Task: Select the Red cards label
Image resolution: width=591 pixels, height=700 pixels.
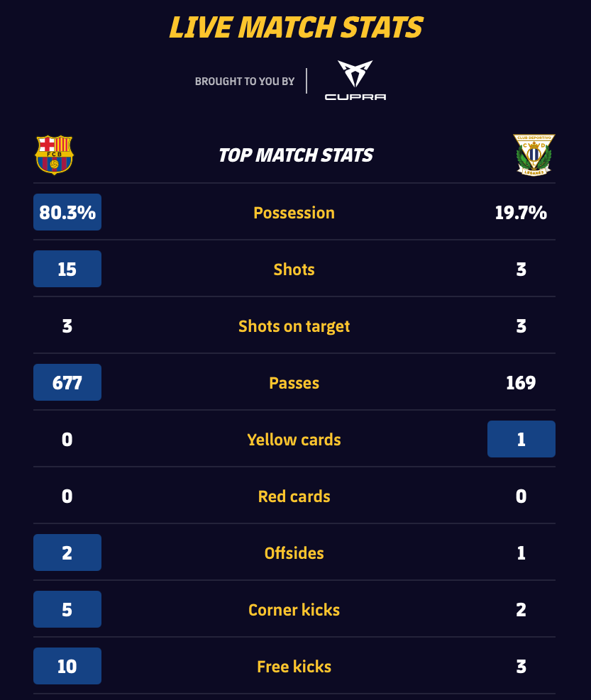Action: 294,496
